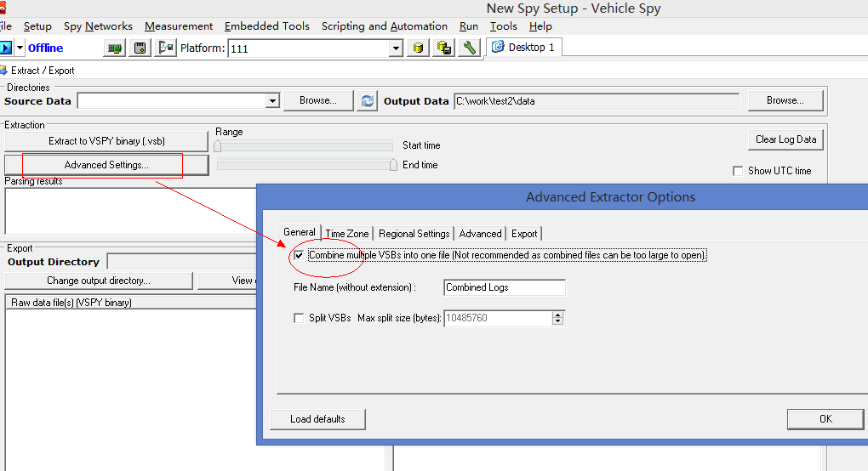
Task: Open the Source Data dropdown
Action: (x=272, y=101)
